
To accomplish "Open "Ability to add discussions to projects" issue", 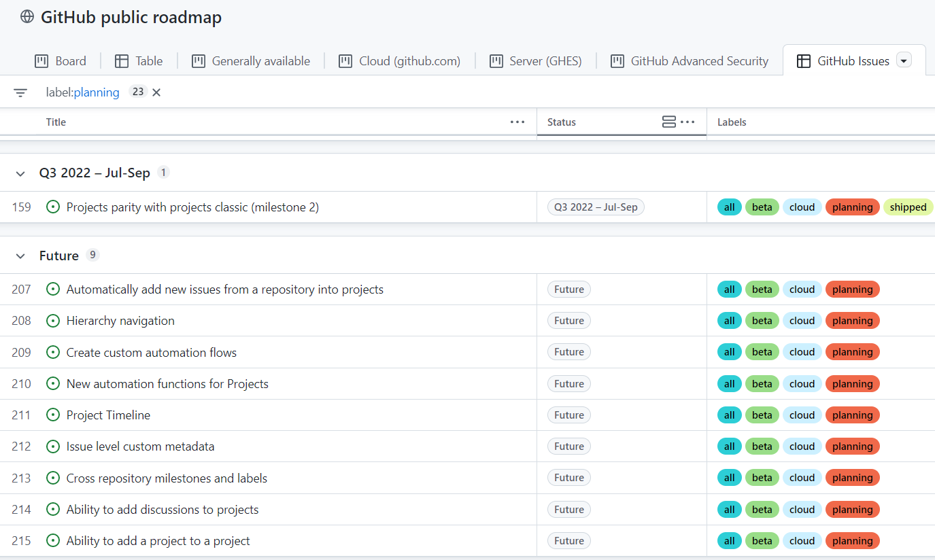I will pos(163,510).
